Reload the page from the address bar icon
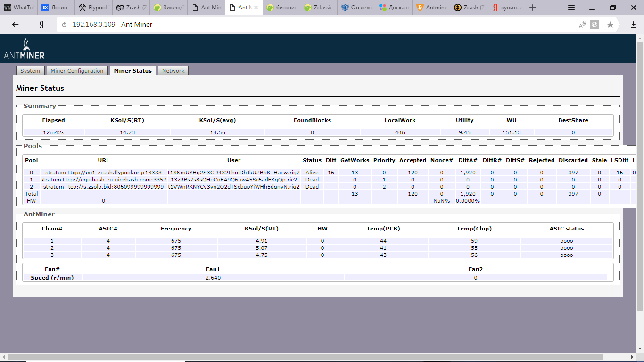The width and height of the screenshot is (644, 362). 65,25
